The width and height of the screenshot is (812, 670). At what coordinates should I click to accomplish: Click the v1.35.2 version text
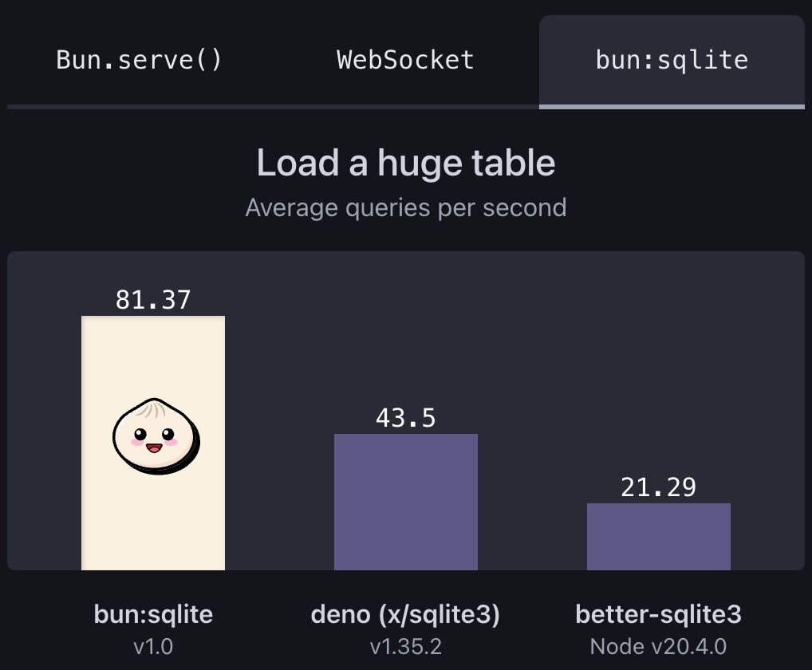click(406, 647)
